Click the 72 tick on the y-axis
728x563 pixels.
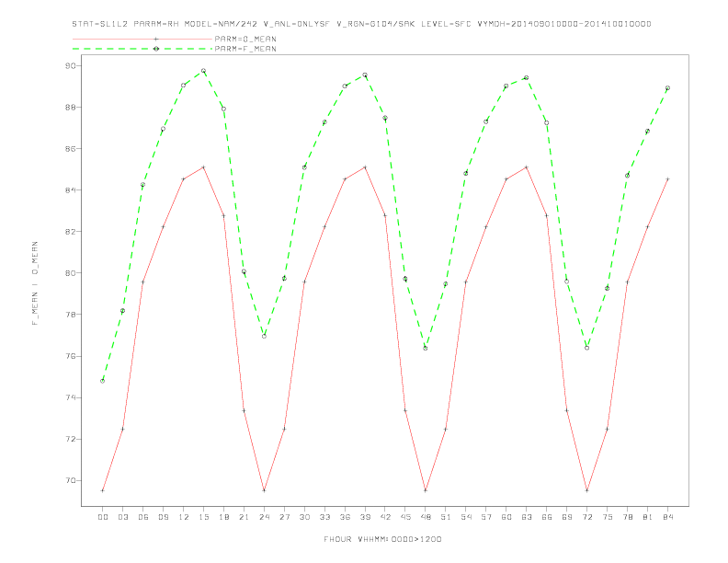point(71,439)
